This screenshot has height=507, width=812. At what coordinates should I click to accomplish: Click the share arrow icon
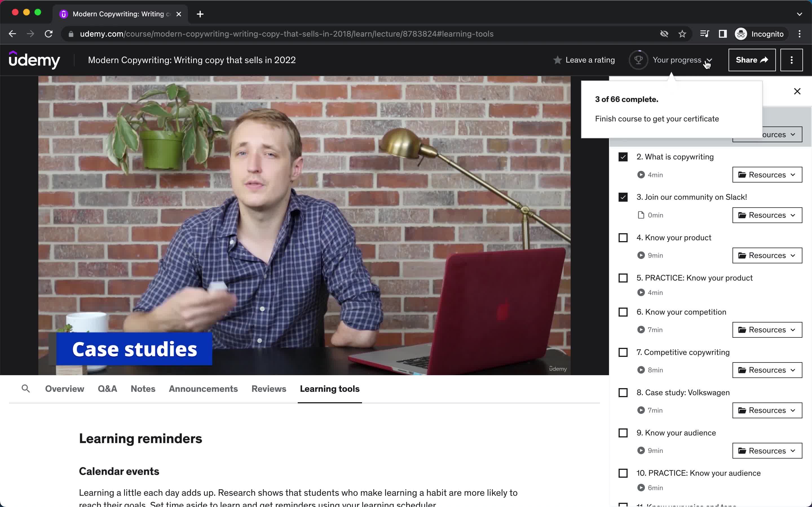point(764,60)
